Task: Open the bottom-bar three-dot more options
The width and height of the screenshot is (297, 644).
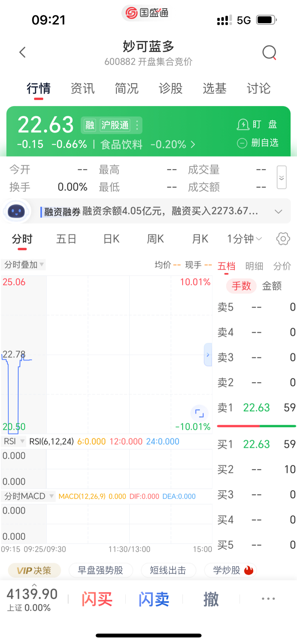Action: (268, 599)
